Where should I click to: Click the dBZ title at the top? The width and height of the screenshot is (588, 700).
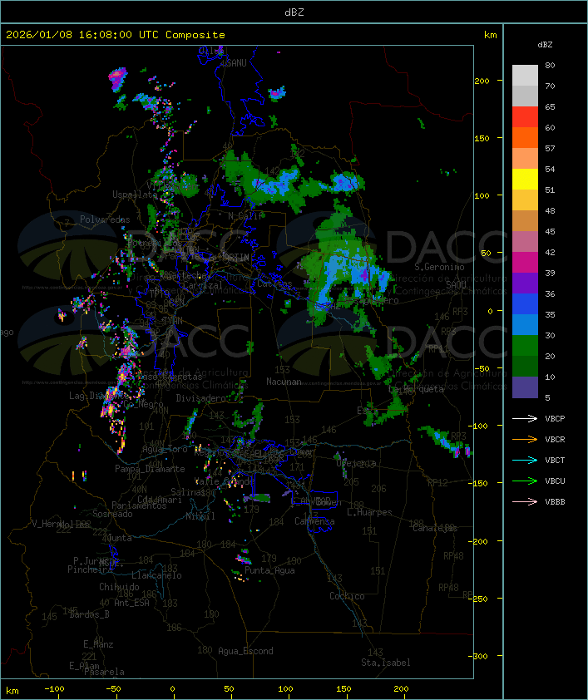(x=294, y=12)
